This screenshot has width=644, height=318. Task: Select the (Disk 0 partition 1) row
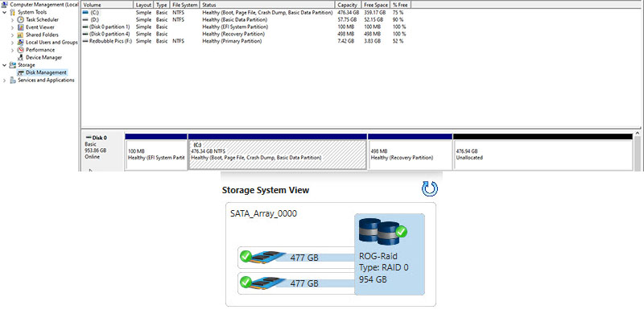[246, 27]
